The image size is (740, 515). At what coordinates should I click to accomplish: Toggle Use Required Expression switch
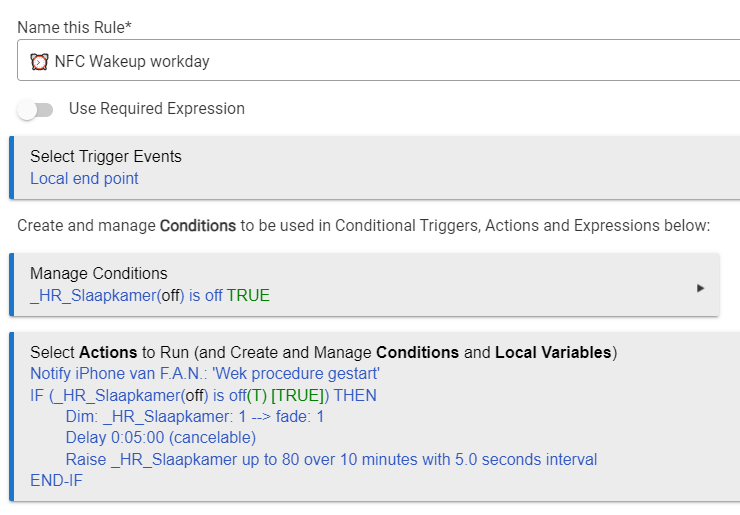pos(35,110)
